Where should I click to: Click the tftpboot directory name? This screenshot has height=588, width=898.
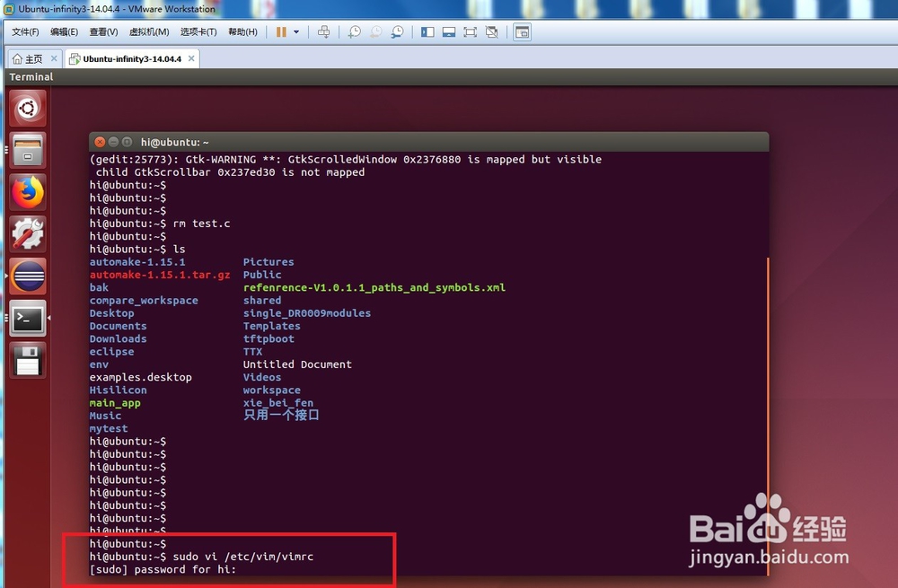[x=269, y=338]
